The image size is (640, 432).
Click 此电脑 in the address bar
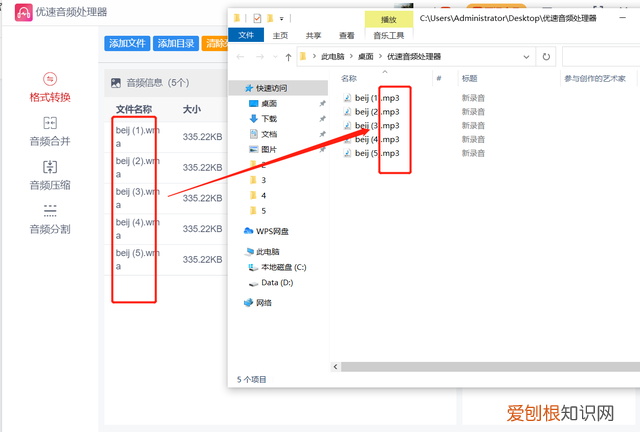tap(333, 56)
